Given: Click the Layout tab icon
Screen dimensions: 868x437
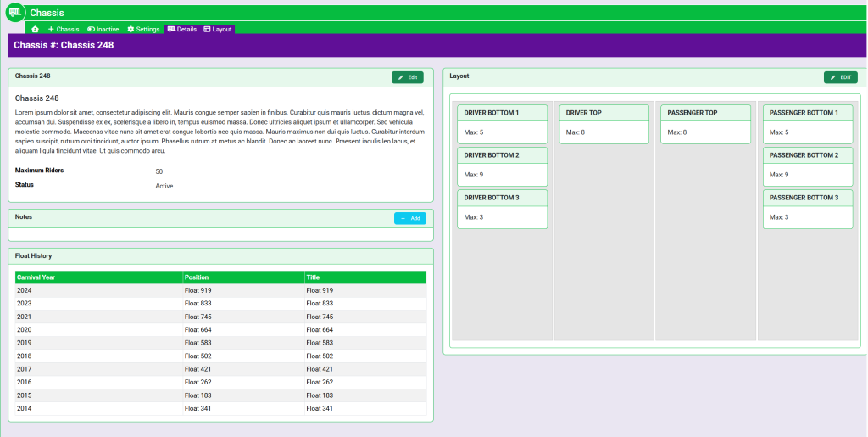Looking at the screenshot, I should (207, 29).
